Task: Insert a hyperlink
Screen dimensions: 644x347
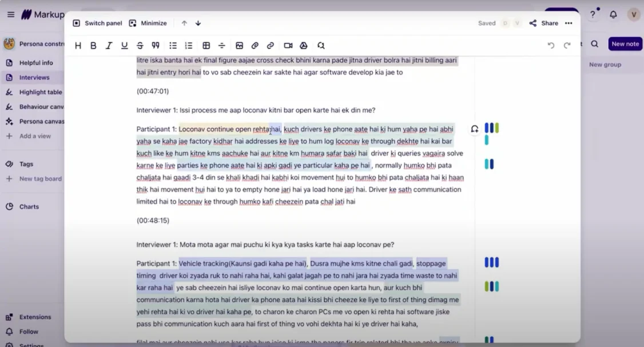Action: point(271,46)
